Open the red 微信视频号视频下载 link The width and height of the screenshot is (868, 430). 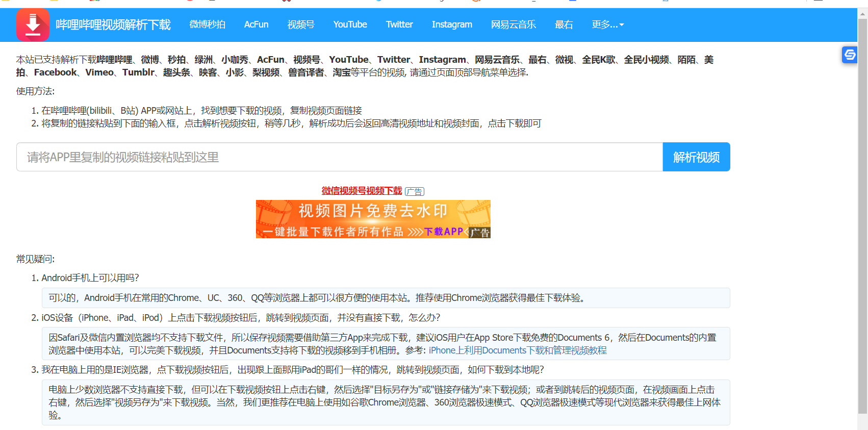click(362, 191)
